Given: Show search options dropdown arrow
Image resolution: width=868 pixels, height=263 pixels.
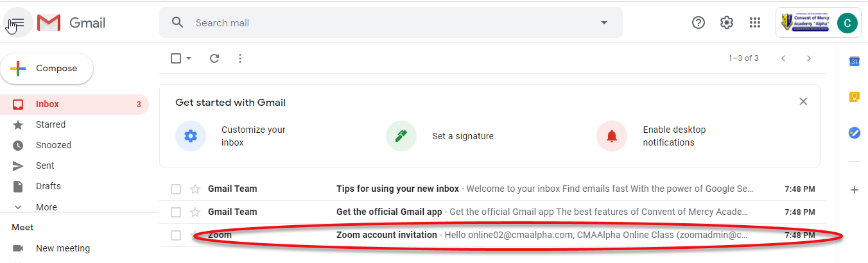Looking at the screenshot, I should click(x=603, y=23).
